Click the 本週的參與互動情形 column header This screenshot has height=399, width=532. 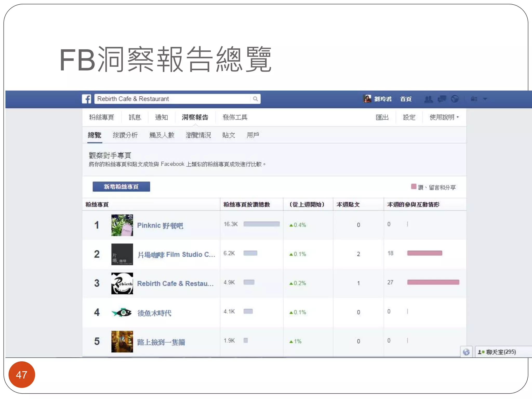413,204
